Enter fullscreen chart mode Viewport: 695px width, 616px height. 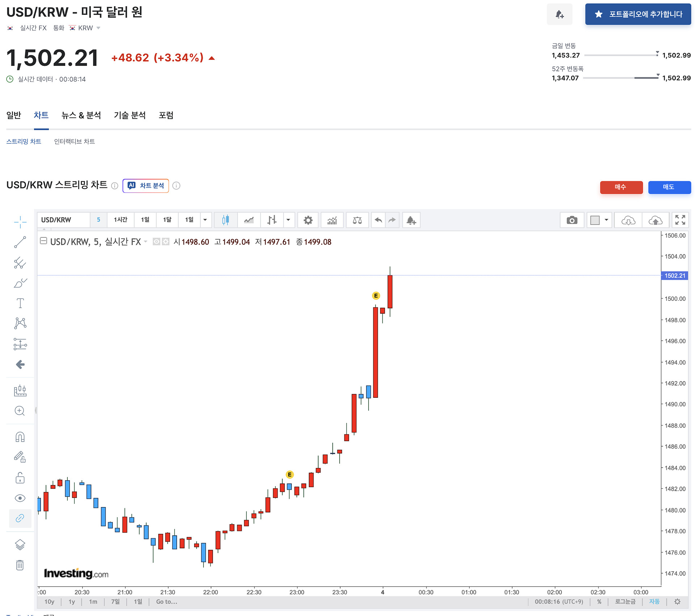pos(680,220)
